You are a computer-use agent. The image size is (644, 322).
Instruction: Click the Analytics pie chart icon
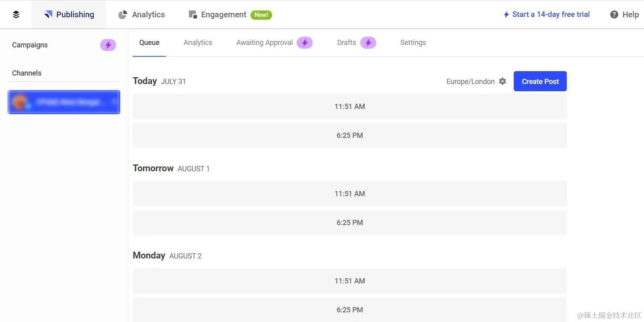(123, 15)
